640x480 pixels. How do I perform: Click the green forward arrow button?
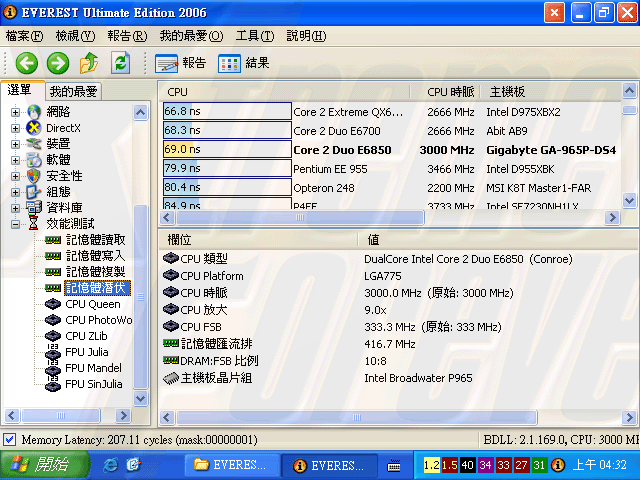(57, 63)
